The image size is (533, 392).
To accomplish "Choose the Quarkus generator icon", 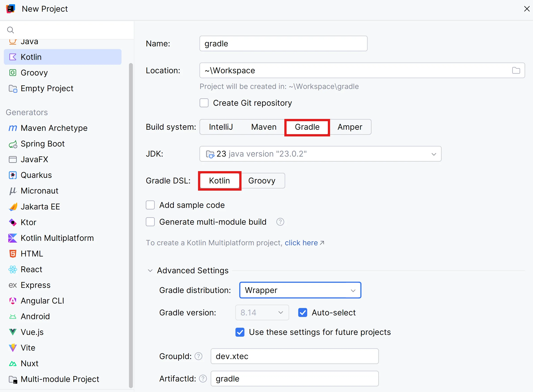I will point(13,175).
